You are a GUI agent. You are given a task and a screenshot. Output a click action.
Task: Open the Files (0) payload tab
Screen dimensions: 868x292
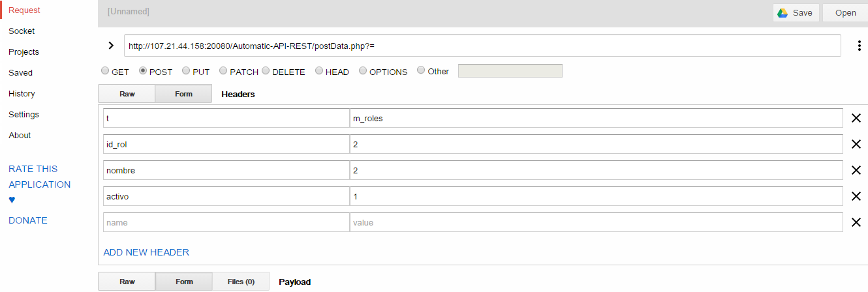coord(240,282)
